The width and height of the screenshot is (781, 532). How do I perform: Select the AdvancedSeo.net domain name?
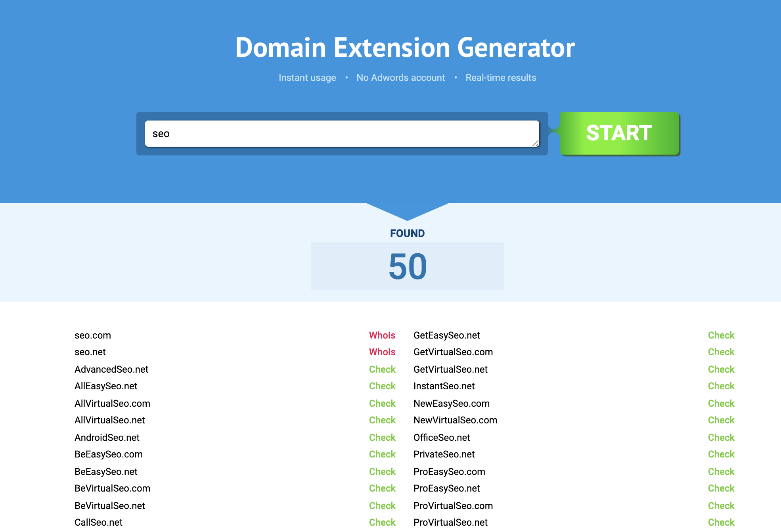(x=111, y=369)
